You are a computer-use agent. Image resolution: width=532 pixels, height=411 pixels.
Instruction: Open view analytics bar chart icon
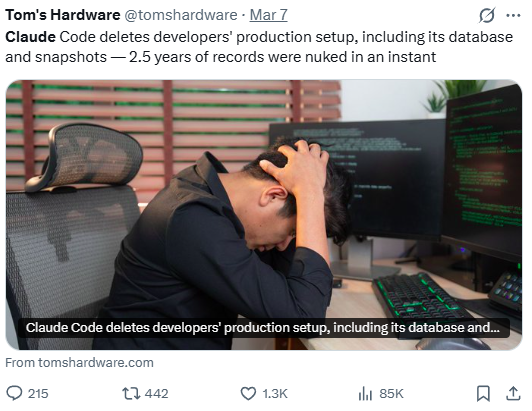pos(365,394)
